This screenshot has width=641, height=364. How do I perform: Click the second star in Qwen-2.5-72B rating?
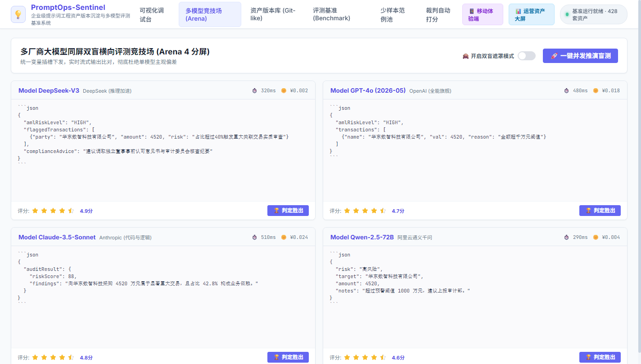[356, 357]
